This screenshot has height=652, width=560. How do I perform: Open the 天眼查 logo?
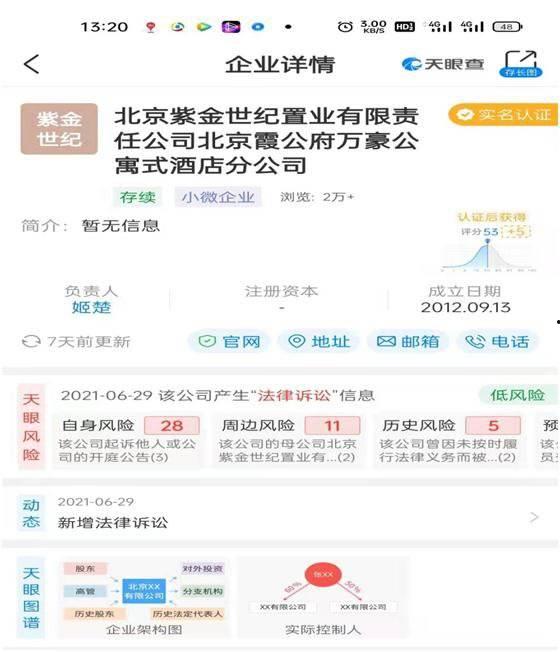coord(443,64)
